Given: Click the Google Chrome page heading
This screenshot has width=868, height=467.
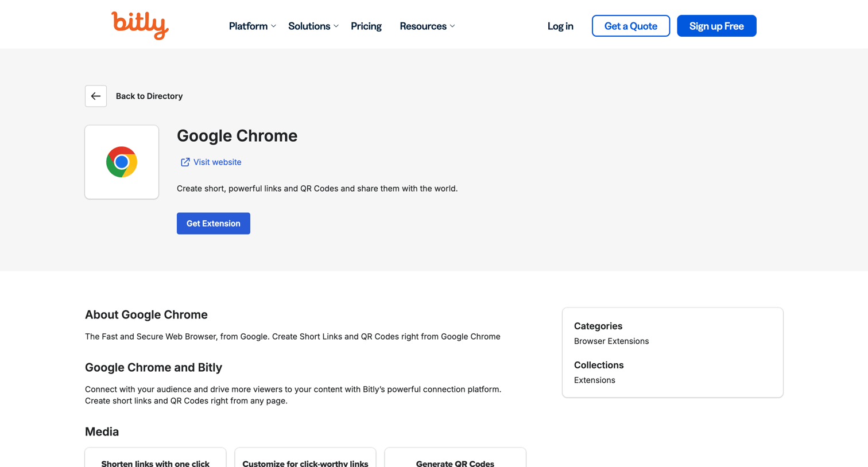Looking at the screenshot, I should [237, 135].
